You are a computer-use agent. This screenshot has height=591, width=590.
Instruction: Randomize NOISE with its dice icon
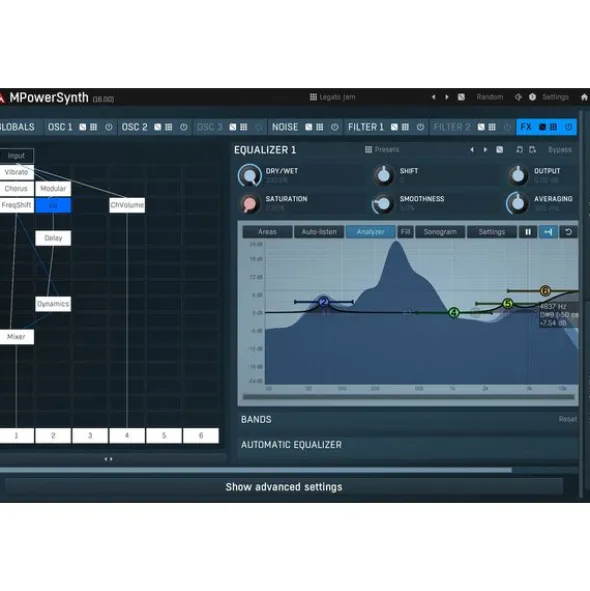308,127
